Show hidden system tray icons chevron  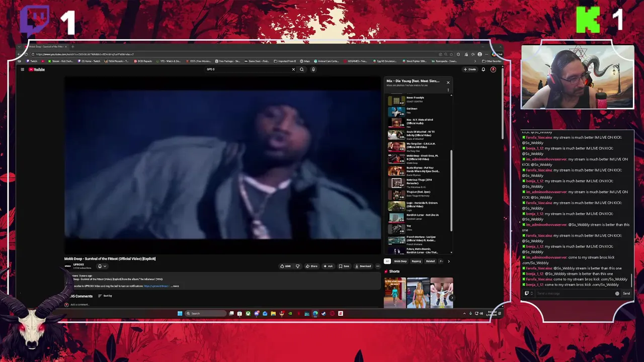(464, 314)
